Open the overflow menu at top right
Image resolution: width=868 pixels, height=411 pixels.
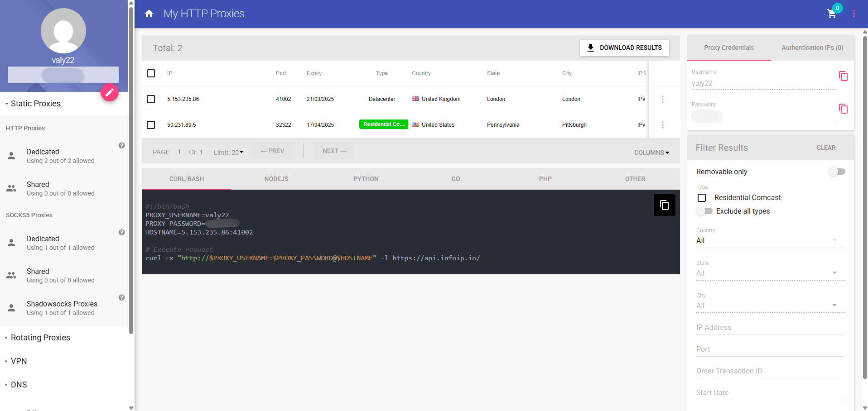pyautogui.click(x=854, y=14)
